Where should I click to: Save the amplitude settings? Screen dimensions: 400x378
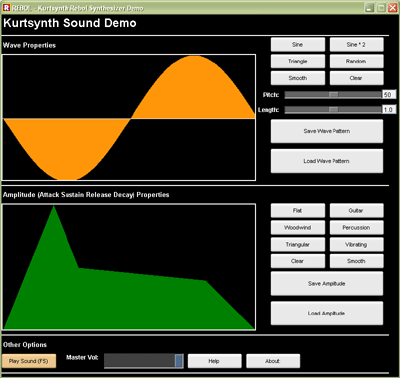[327, 284]
